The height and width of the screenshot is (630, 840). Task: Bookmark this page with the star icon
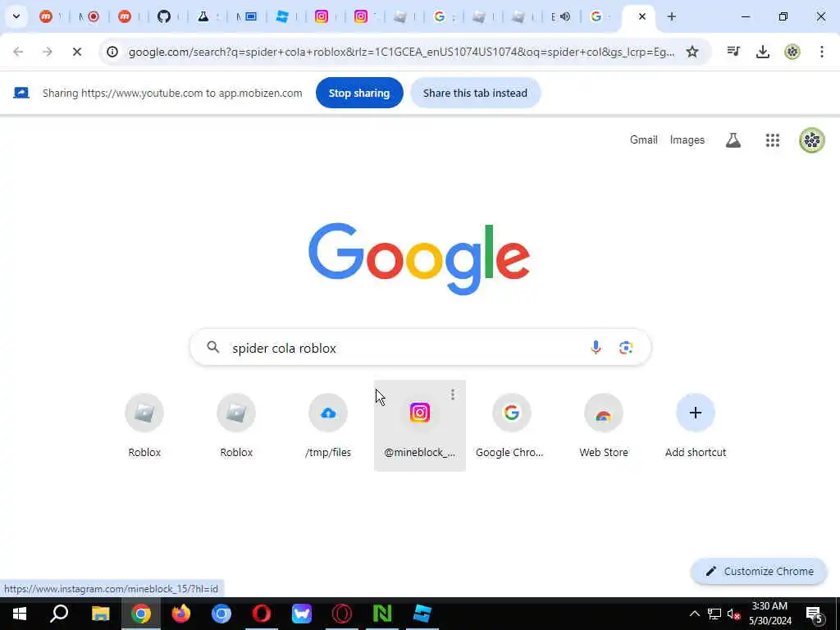point(692,52)
